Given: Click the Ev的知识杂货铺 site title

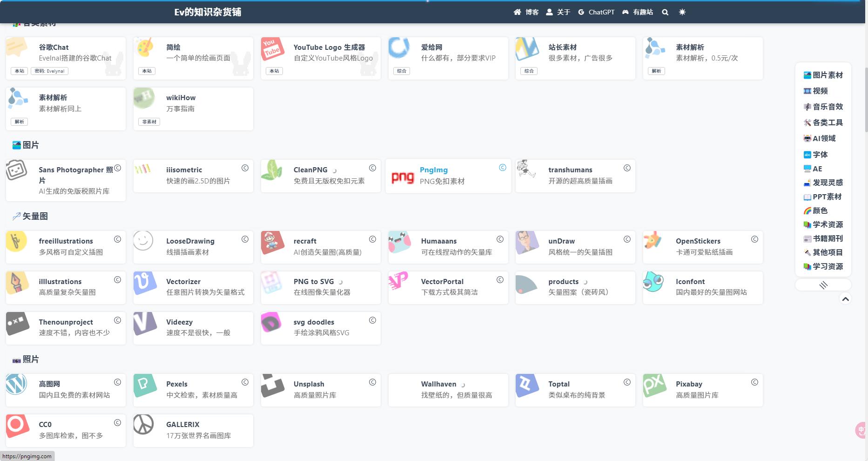Looking at the screenshot, I should click(x=208, y=13).
